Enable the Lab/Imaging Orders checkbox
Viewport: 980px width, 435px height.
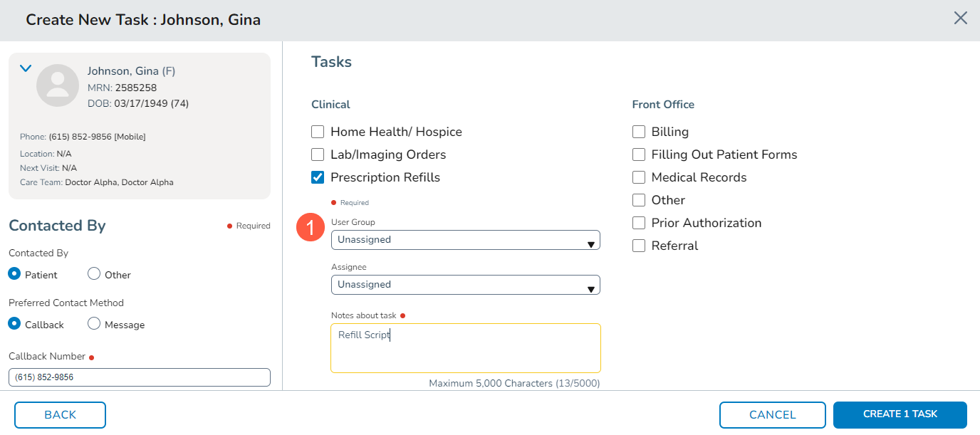tap(318, 154)
